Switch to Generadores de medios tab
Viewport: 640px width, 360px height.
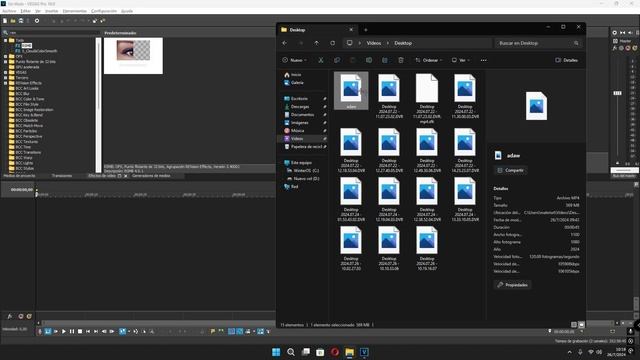click(x=151, y=176)
